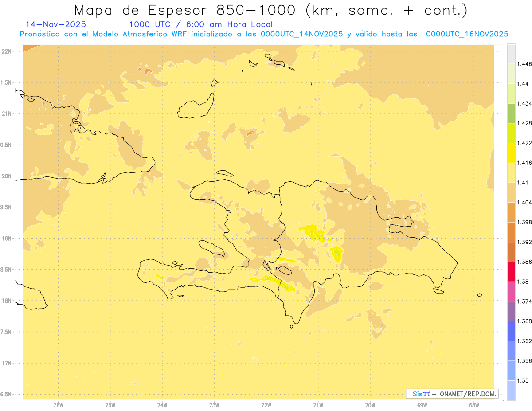This screenshot has width=532, height=411.
Task: Click the 1.404 colorbar label
Action: point(524,203)
